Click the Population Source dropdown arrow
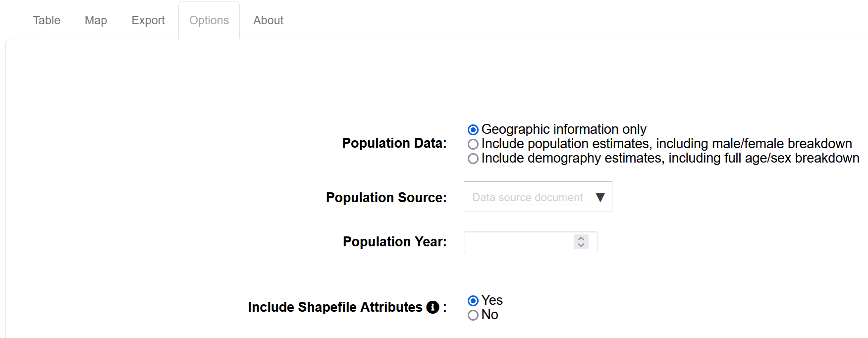Image resolution: width=868 pixels, height=338 pixels. 600,197
